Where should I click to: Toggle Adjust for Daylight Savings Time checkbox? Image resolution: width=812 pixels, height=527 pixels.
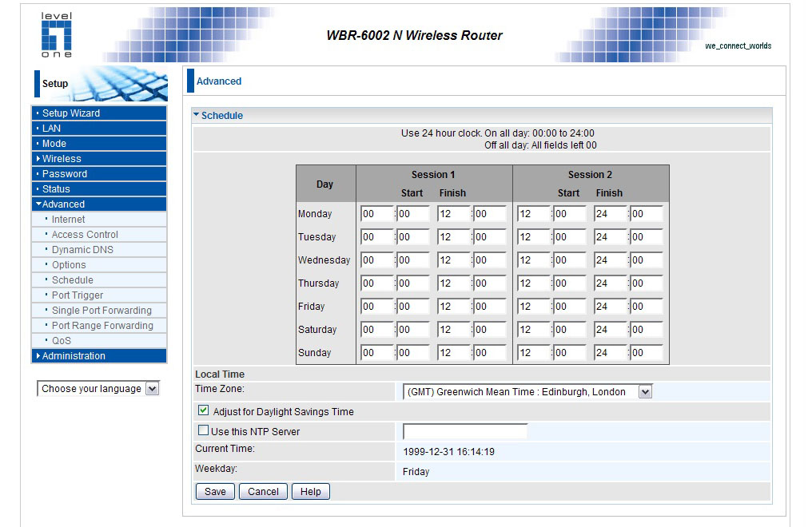click(204, 410)
